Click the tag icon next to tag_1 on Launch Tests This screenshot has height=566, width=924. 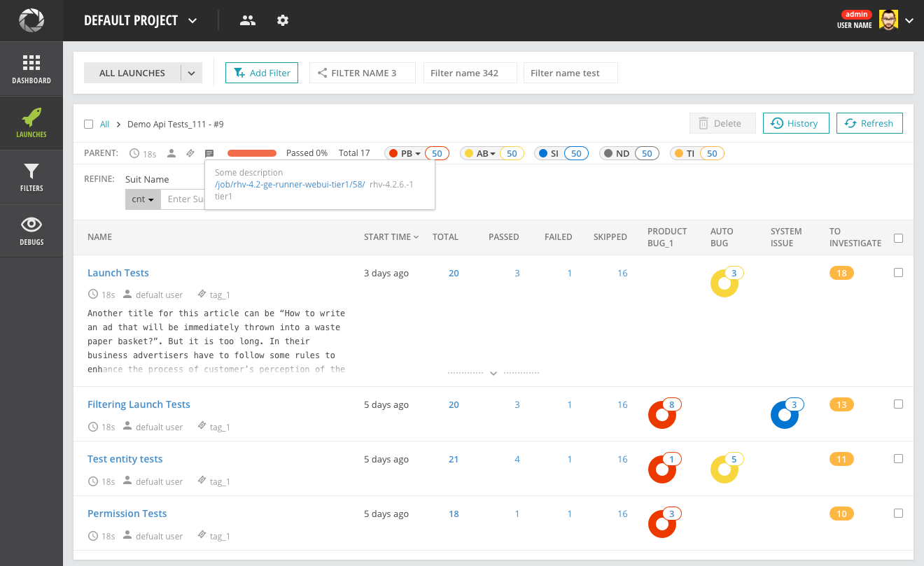(x=203, y=294)
